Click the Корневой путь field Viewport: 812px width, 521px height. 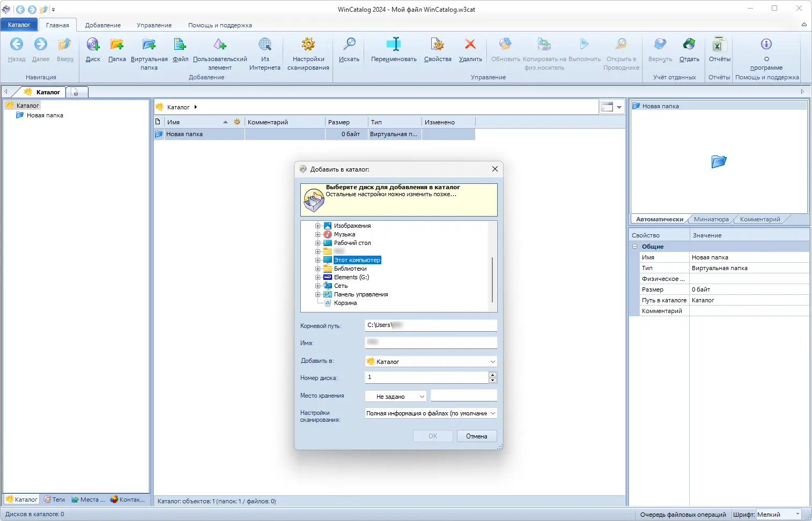point(431,325)
